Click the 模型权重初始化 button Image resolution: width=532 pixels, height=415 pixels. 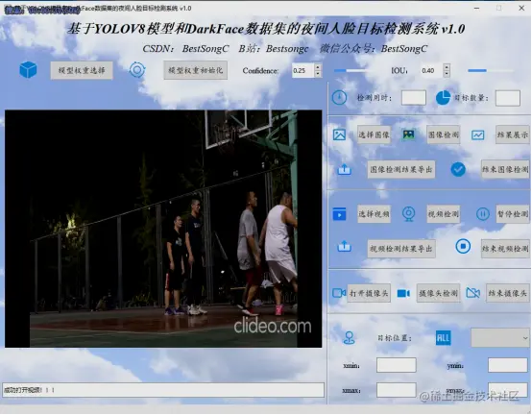[196, 70]
